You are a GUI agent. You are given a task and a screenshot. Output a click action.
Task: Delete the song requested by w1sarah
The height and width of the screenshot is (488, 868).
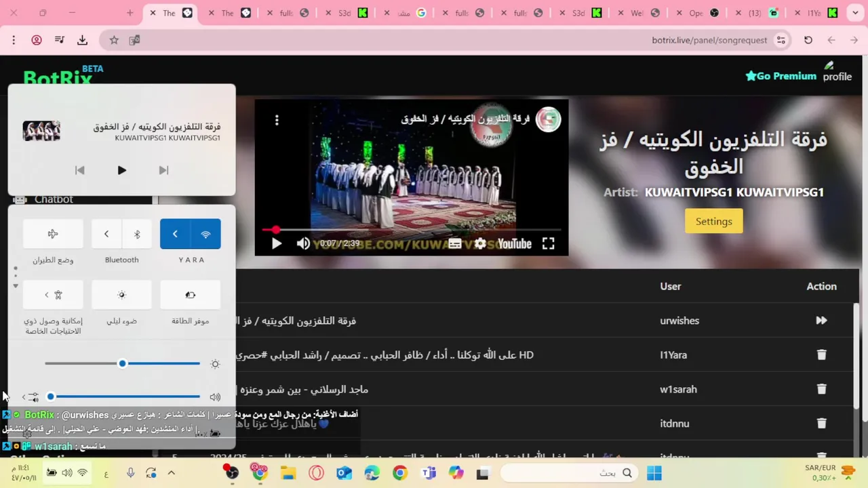click(821, 389)
